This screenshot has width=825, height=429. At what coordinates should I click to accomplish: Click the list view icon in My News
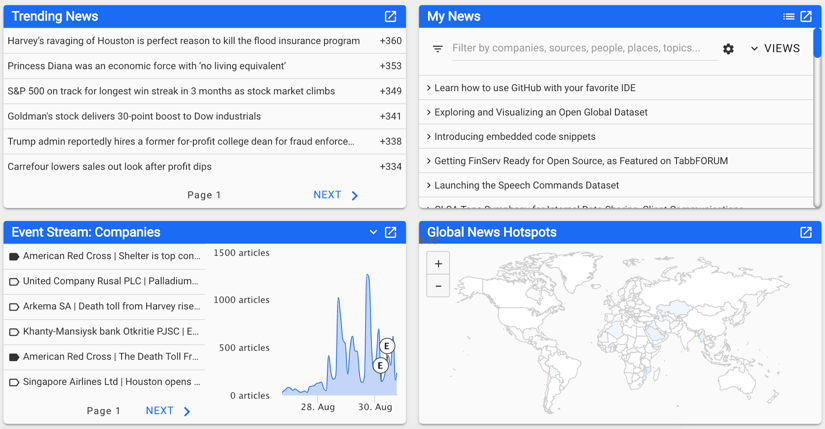[x=788, y=17]
